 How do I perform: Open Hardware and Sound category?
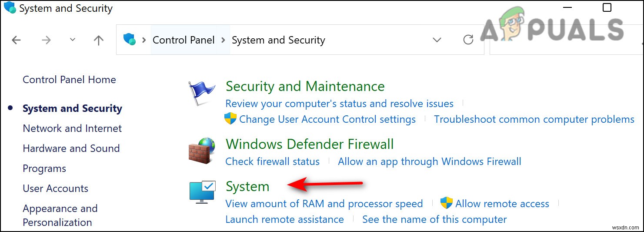point(71,148)
